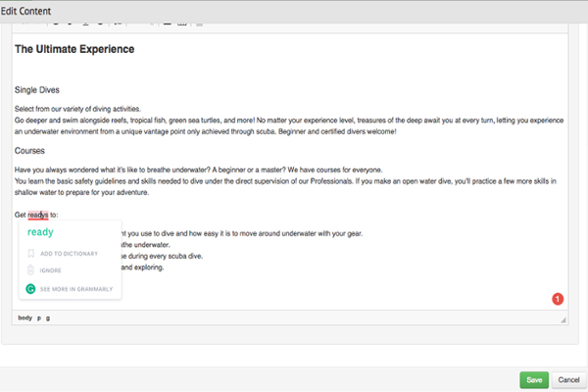Screen dimensions: 588x392
Task: Click the Cancel button
Action: (568, 380)
